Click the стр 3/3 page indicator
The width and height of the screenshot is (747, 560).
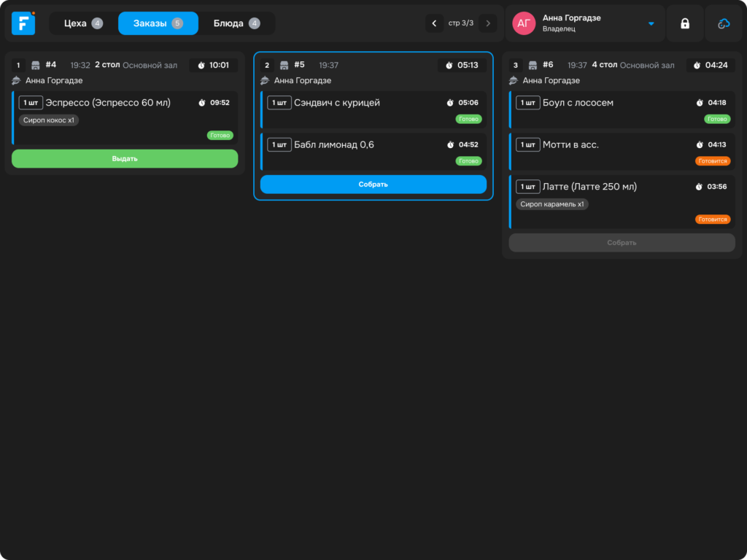tap(461, 23)
